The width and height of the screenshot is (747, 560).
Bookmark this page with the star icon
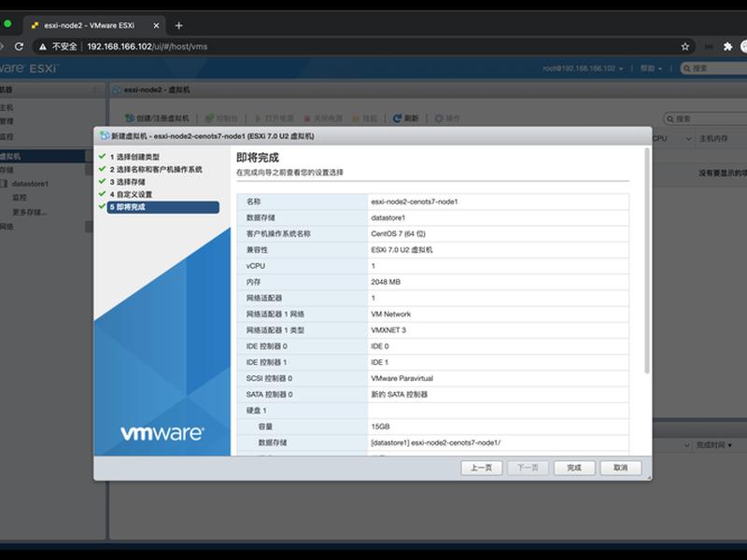click(x=685, y=47)
